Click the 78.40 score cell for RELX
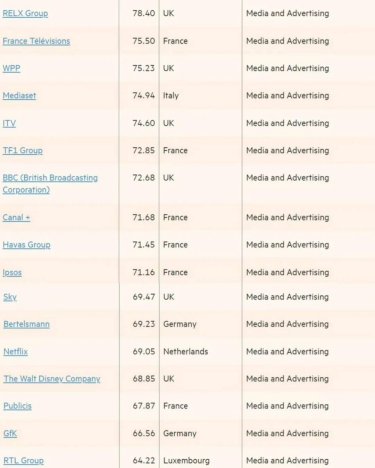 pyautogui.click(x=144, y=13)
